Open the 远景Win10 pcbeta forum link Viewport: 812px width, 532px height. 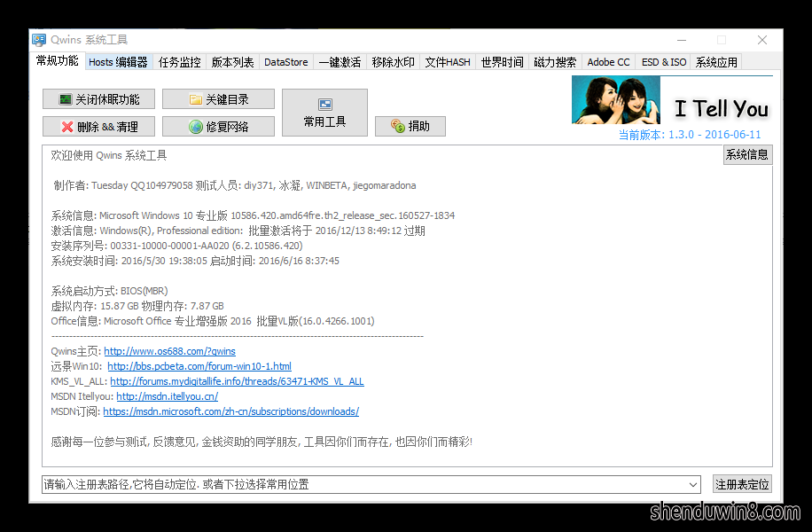199,366
